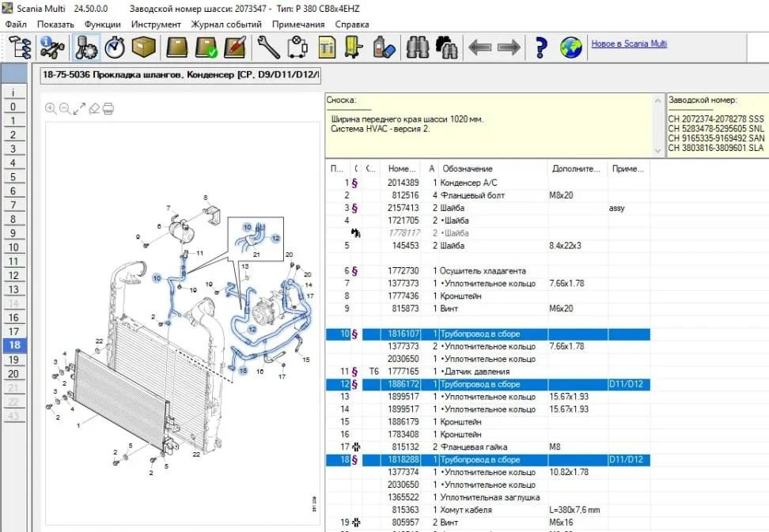This screenshot has width=769, height=532.
Task: Click the section title field 18-75-5036
Action: pyautogui.click(x=180, y=76)
